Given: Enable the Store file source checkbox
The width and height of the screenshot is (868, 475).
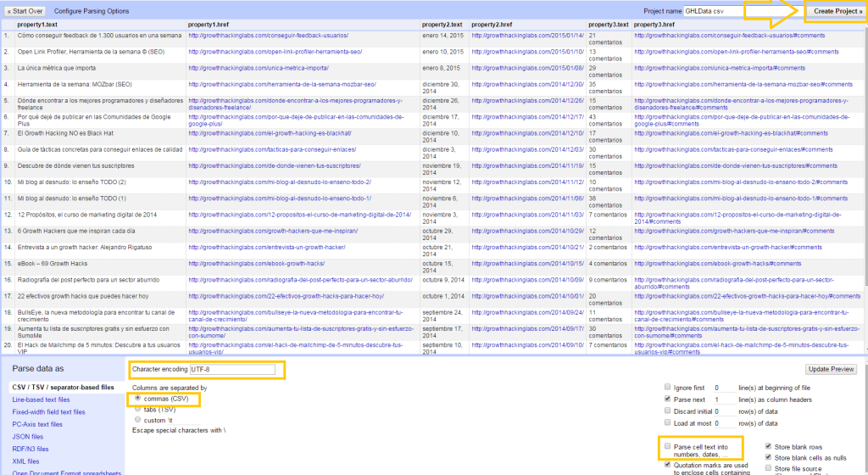Looking at the screenshot, I should (x=768, y=468).
